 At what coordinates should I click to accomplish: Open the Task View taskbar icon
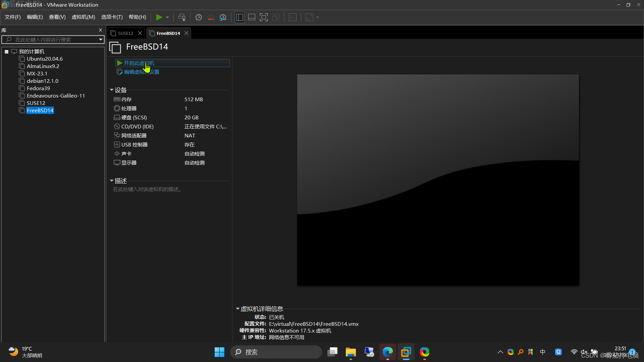click(x=332, y=352)
